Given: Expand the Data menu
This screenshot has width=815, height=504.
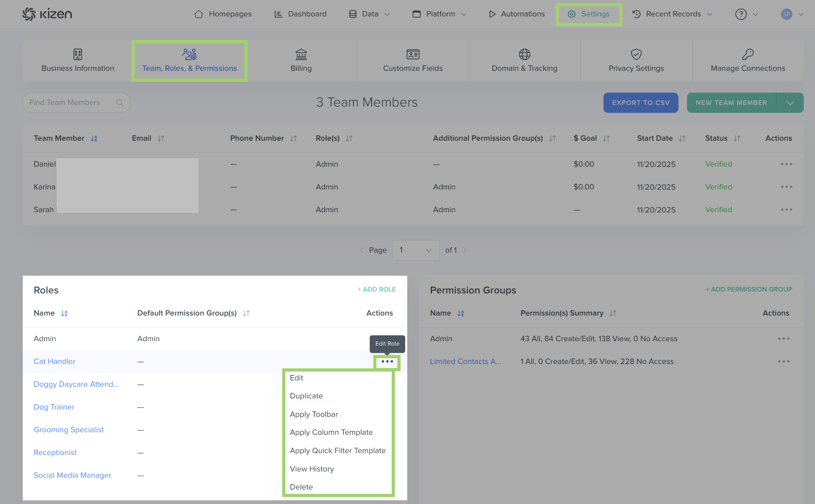Looking at the screenshot, I should click(370, 14).
